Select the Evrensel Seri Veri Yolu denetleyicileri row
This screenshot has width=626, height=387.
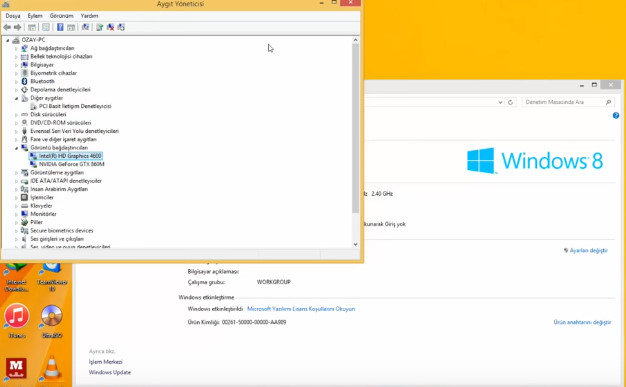pyautogui.click(x=75, y=131)
